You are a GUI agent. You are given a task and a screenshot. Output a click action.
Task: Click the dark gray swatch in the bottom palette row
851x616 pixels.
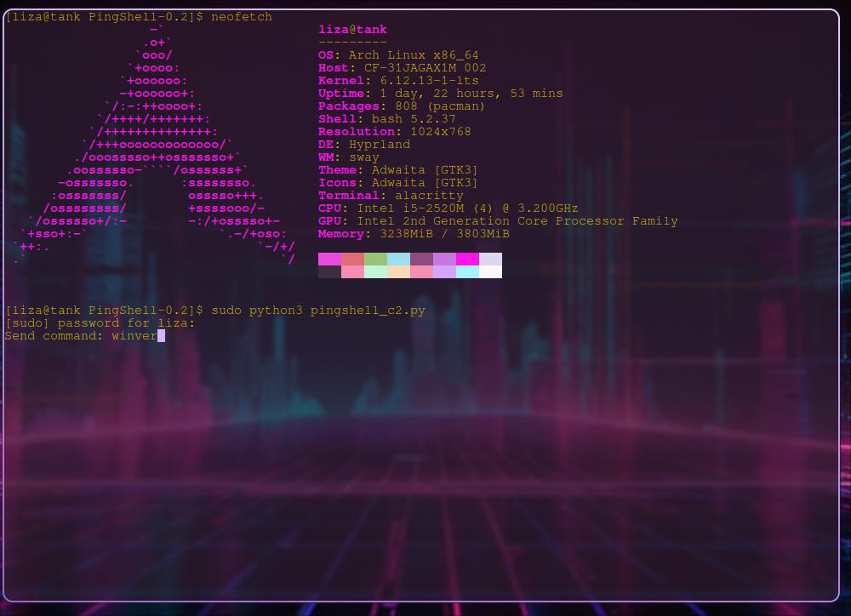329,272
